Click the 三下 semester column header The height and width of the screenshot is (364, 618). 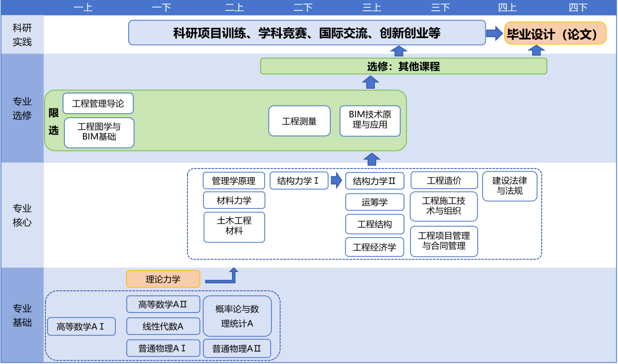point(440,7)
